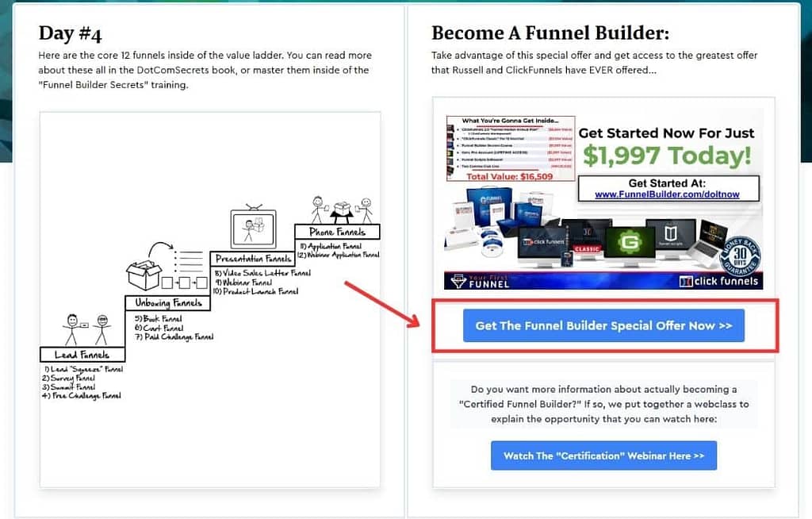The width and height of the screenshot is (812, 519).
Task: Follow the www.FunnelBuilder.com/doitnow link
Action: [x=667, y=194]
